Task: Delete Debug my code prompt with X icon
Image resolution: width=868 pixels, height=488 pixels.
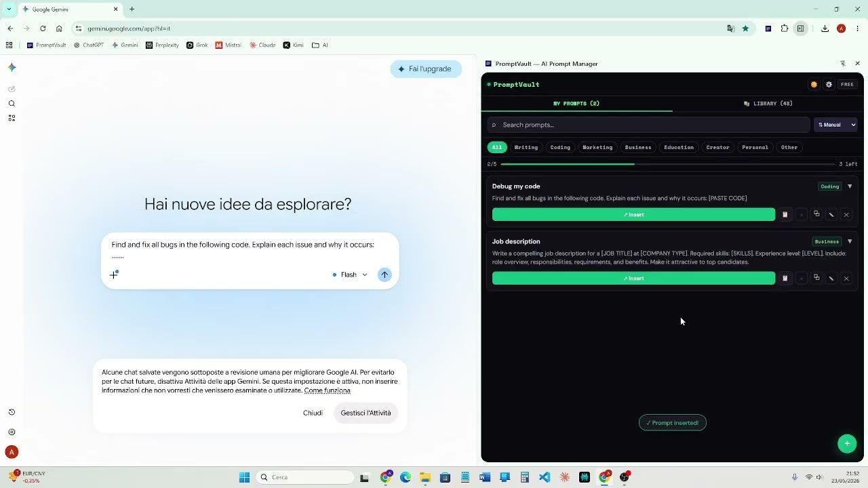Action: pos(846,215)
